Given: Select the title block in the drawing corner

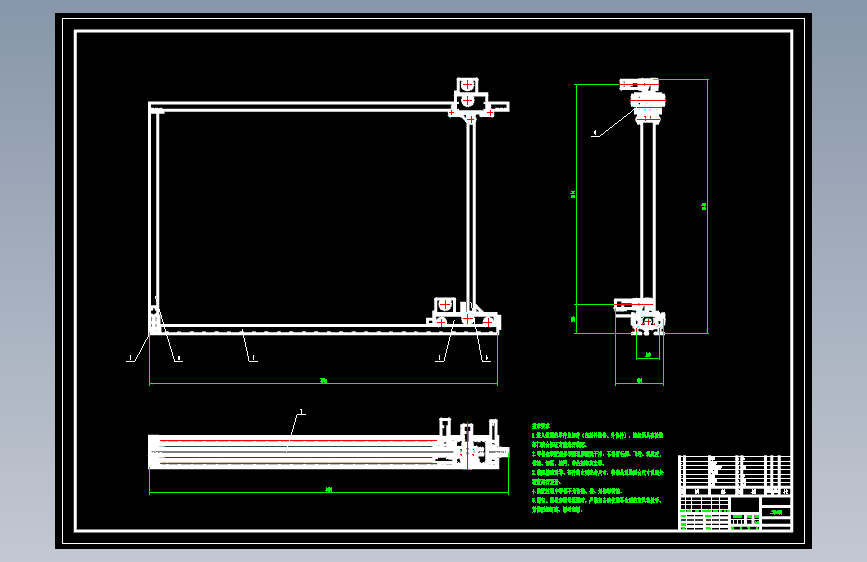Looking at the screenshot, I should point(735,513).
